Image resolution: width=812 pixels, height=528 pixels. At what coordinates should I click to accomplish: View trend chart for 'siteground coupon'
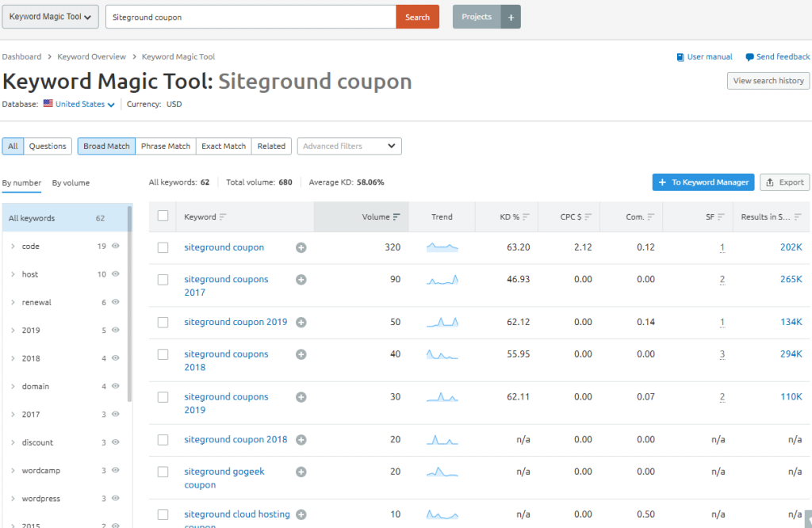pyautogui.click(x=442, y=247)
